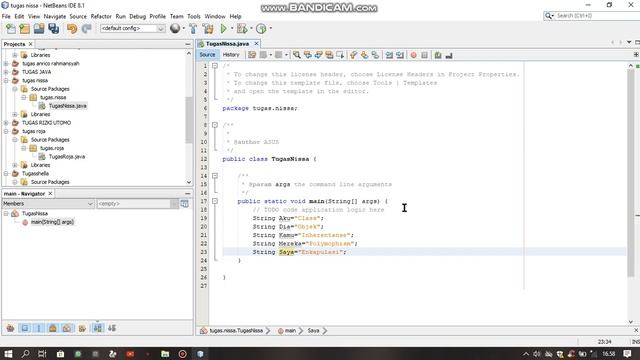Select main(String[] args) in Navigator
The height and width of the screenshot is (360, 640).
(52, 222)
